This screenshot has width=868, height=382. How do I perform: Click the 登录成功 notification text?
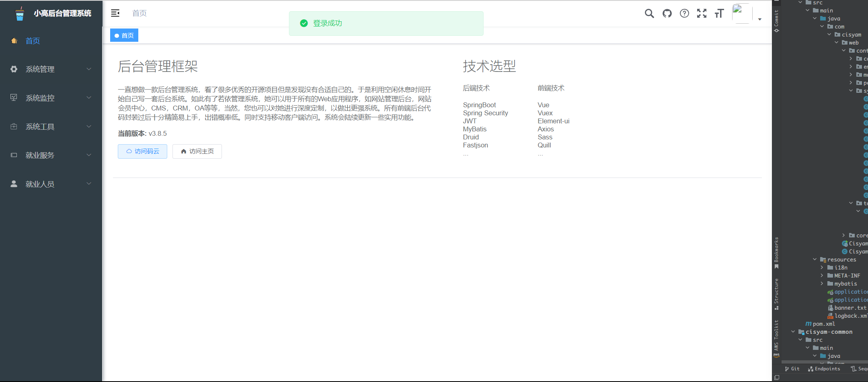[x=328, y=23]
